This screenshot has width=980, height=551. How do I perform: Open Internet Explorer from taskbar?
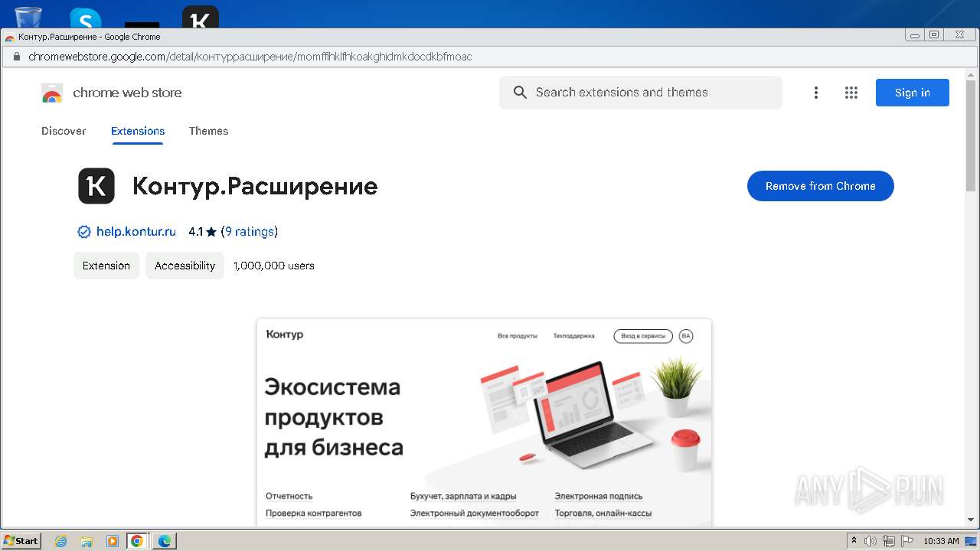coord(60,541)
